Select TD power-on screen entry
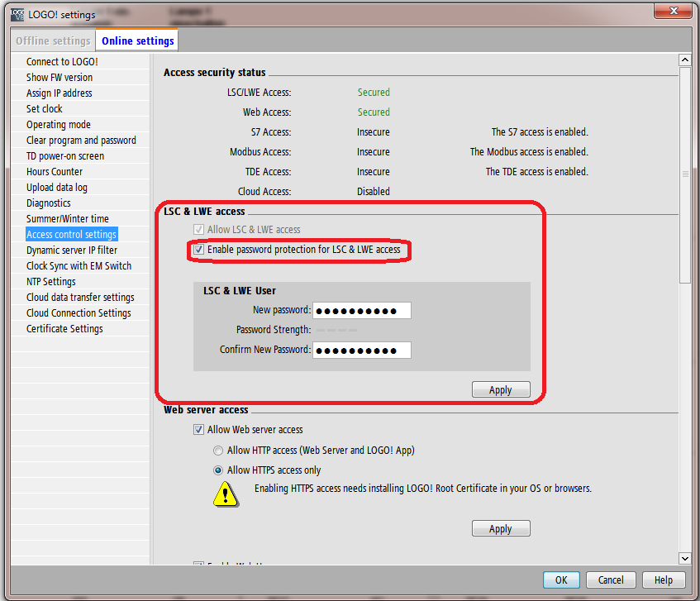Screen dimensions: 700x601 pos(65,156)
